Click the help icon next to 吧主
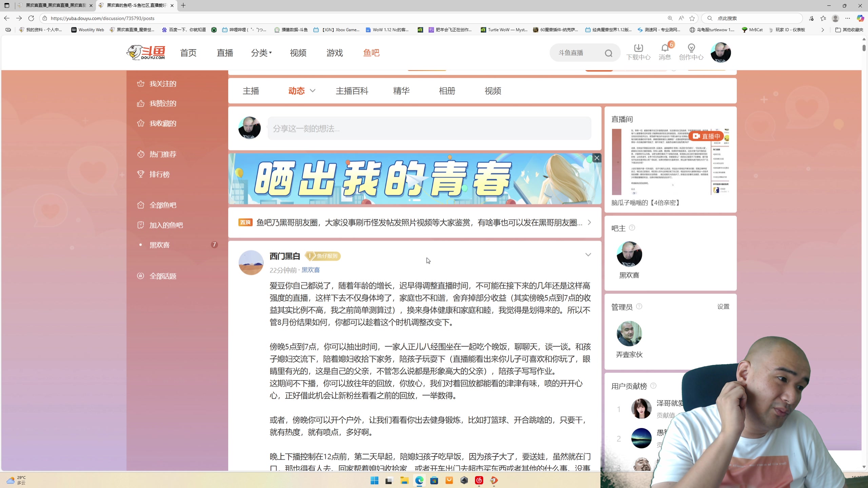The height and width of the screenshot is (488, 868). [x=632, y=228]
